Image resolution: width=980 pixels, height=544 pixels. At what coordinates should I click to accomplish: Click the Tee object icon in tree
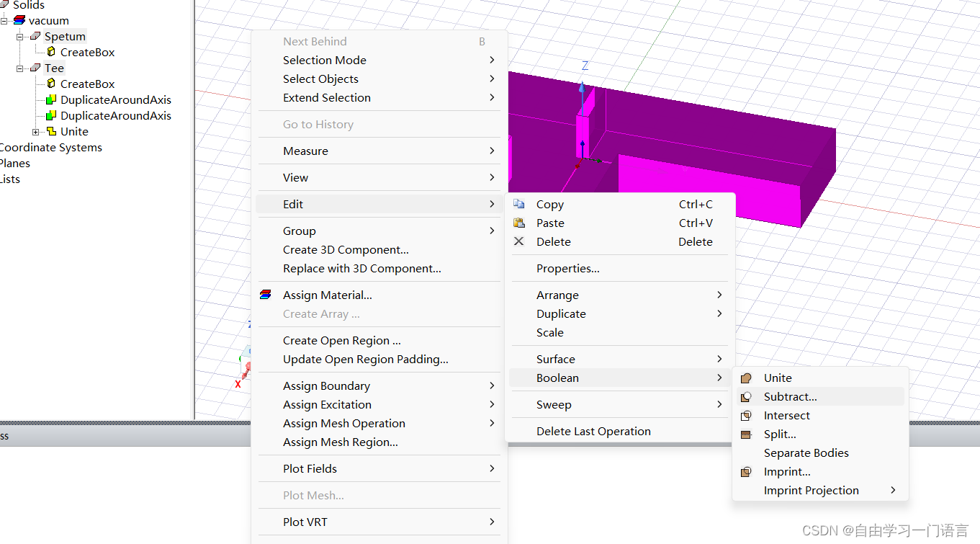pyautogui.click(x=35, y=68)
